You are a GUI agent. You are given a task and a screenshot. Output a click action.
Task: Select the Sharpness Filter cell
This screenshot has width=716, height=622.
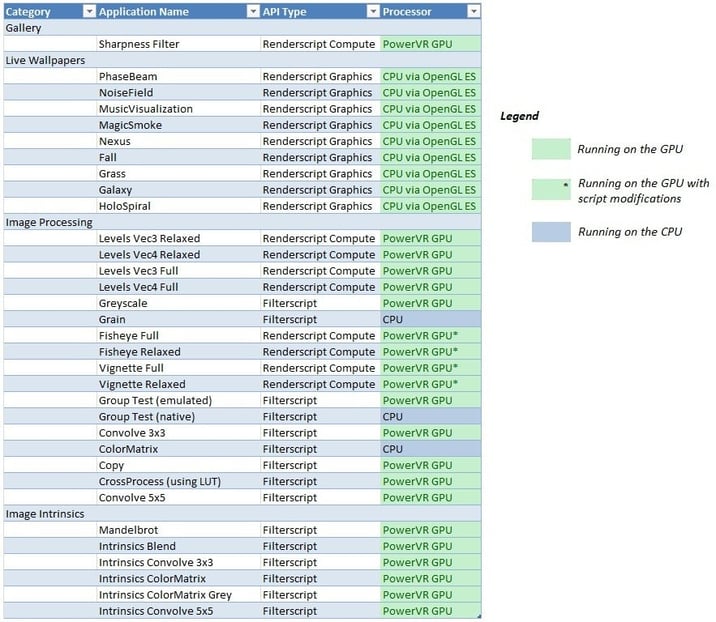179,44
